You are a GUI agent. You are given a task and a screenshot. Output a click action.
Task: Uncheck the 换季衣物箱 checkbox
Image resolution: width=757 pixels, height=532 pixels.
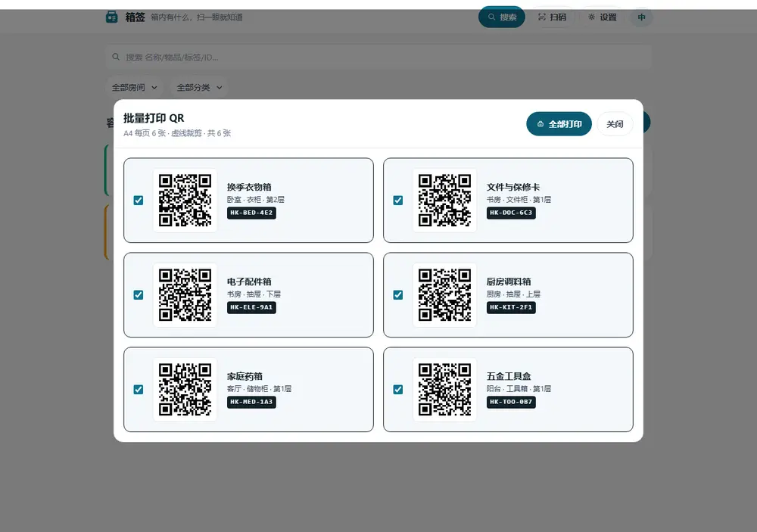tap(139, 201)
